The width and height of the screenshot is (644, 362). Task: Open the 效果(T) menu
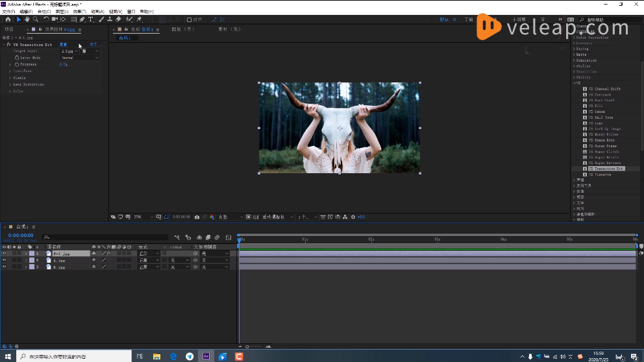(x=79, y=12)
